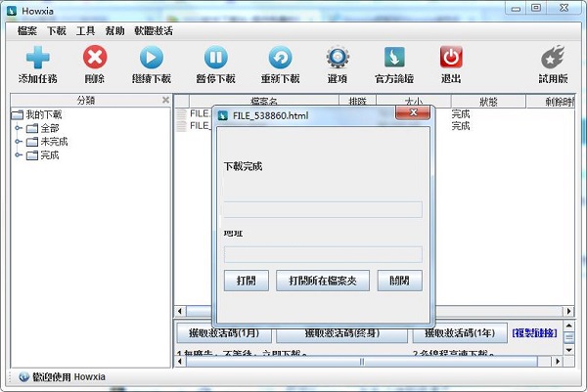Image resolution: width=587 pixels, height=392 pixels.
Task: Click the 重新下載 refresh icon
Action: pos(280,58)
